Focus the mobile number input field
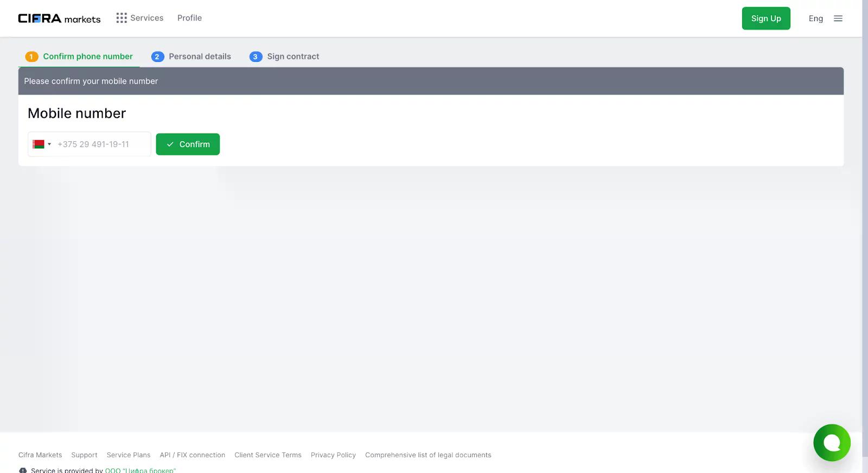The height and width of the screenshot is (473, 868). coord(101,144)
